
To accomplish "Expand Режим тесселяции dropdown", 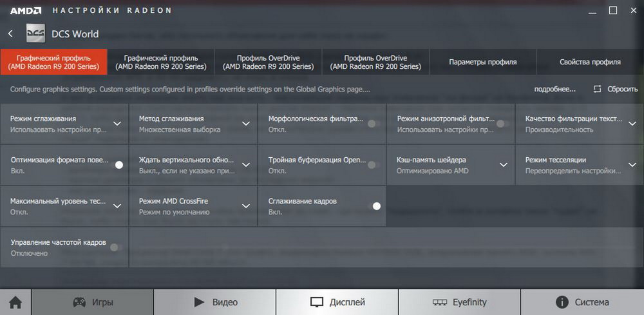I will (x=632, y=165).
